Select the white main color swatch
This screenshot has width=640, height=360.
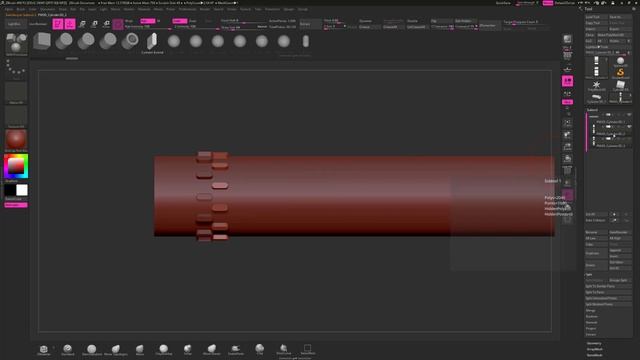[22, 190]
